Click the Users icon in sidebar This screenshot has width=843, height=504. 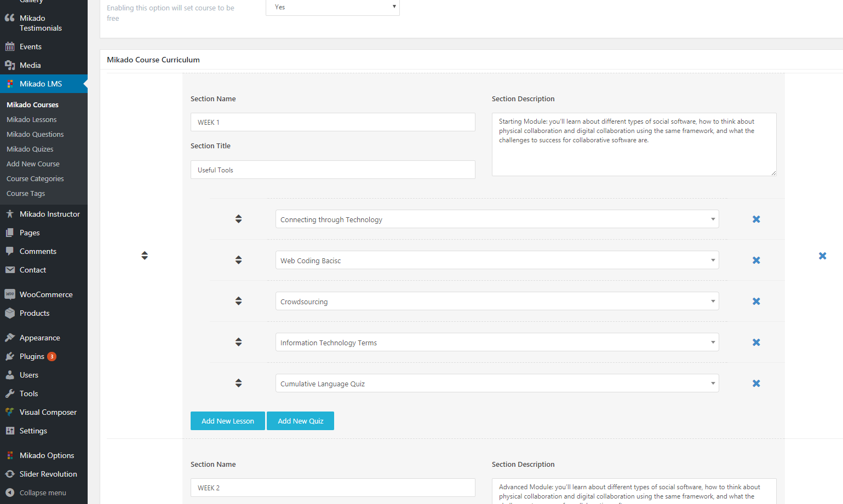tap(10, 375)
